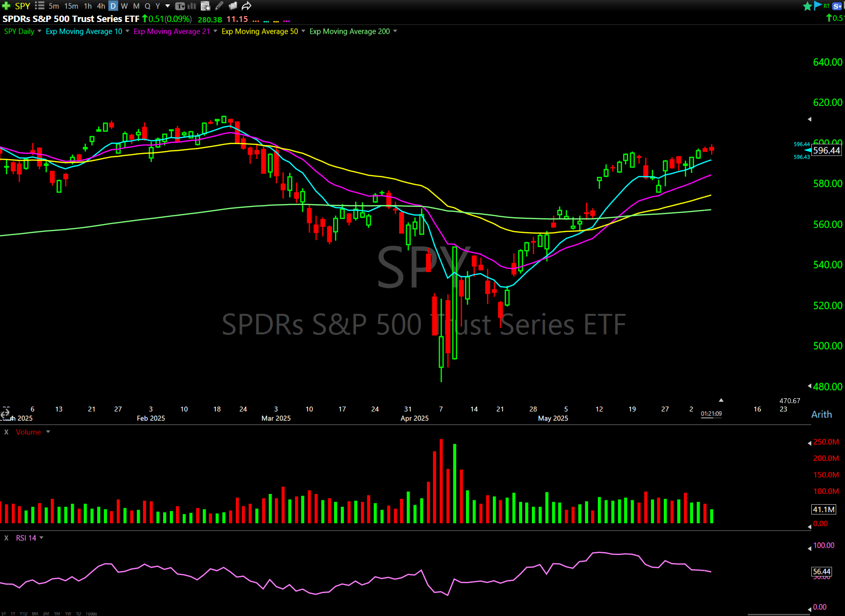The height and width of the screenshot is (616, 845).
Task: Select the 1h timeframe
Action: point(88,6)
